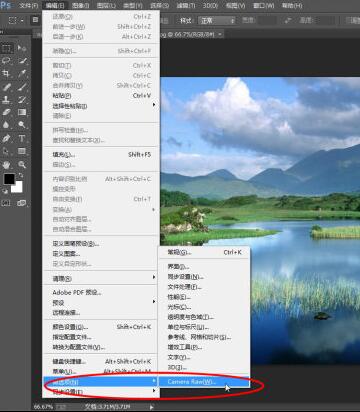Select the Blur tool
Screen dimensions: 360x412
pos(7,125)
